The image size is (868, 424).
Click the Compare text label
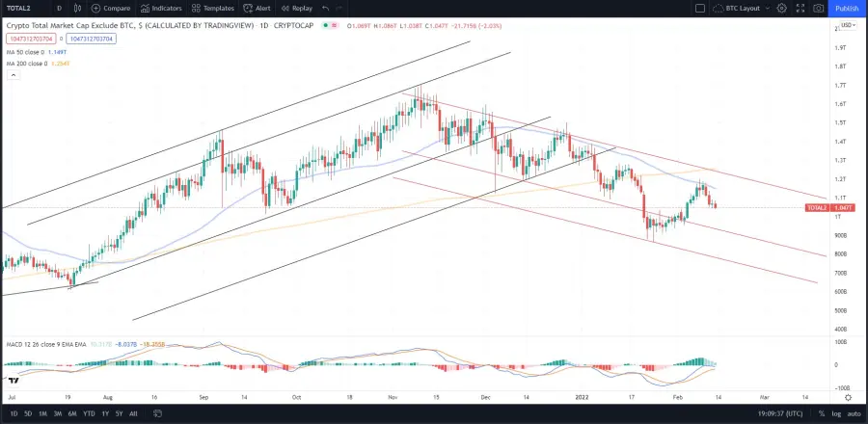[117, 9]
